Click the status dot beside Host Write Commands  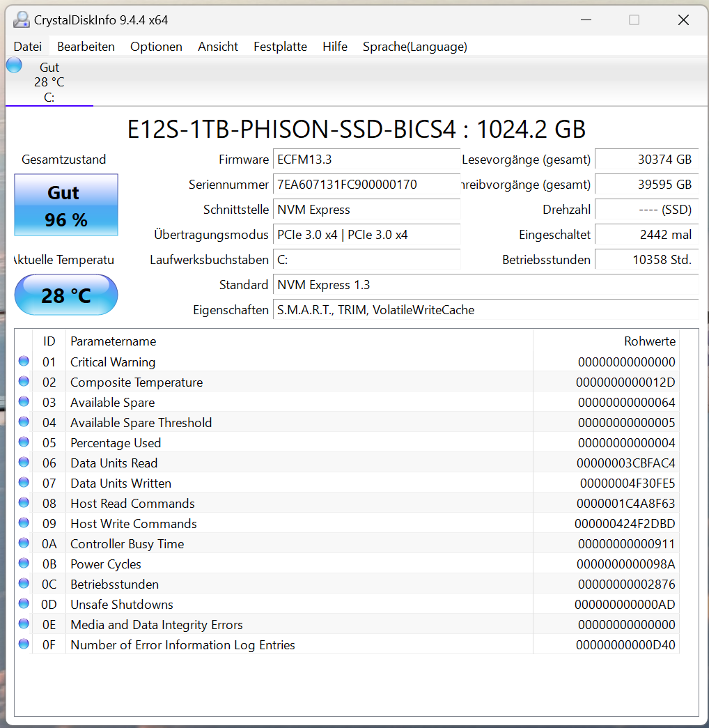pos(24,522)
